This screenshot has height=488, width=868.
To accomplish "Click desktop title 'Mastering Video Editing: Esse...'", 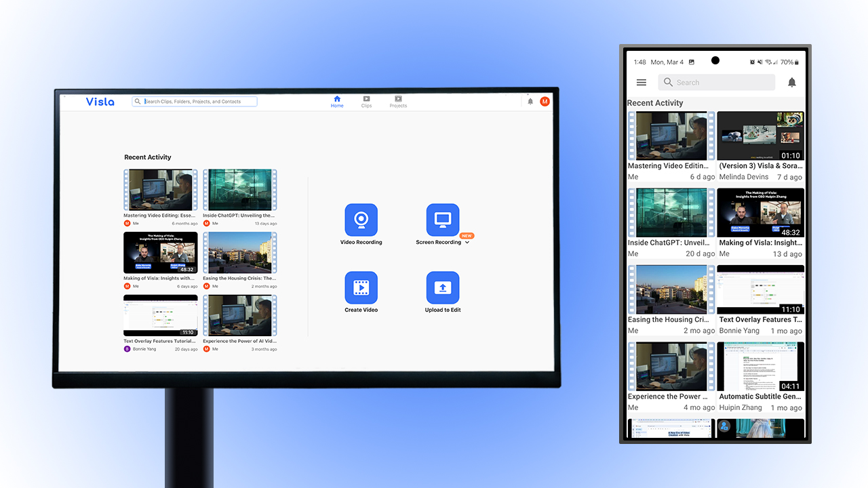I will tap(159, 216).
